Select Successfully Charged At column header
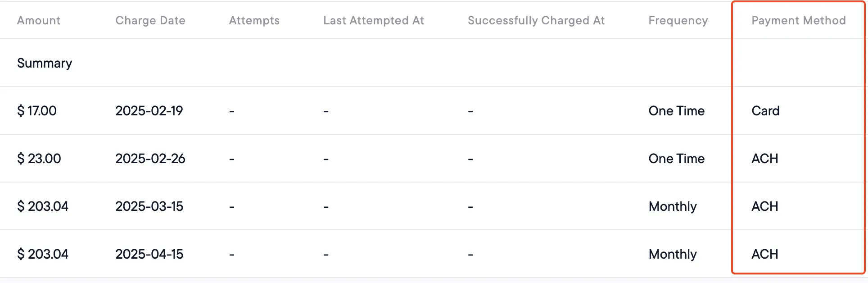Viewport: 868px width, 283px height. (x=536, y=20)
